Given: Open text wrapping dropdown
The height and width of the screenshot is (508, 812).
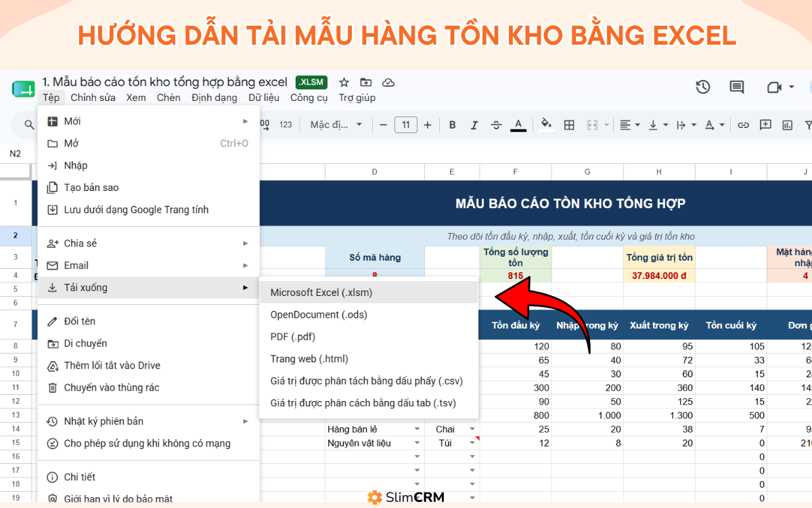Looking at the screenshot, I should click(x=685, y=125).
